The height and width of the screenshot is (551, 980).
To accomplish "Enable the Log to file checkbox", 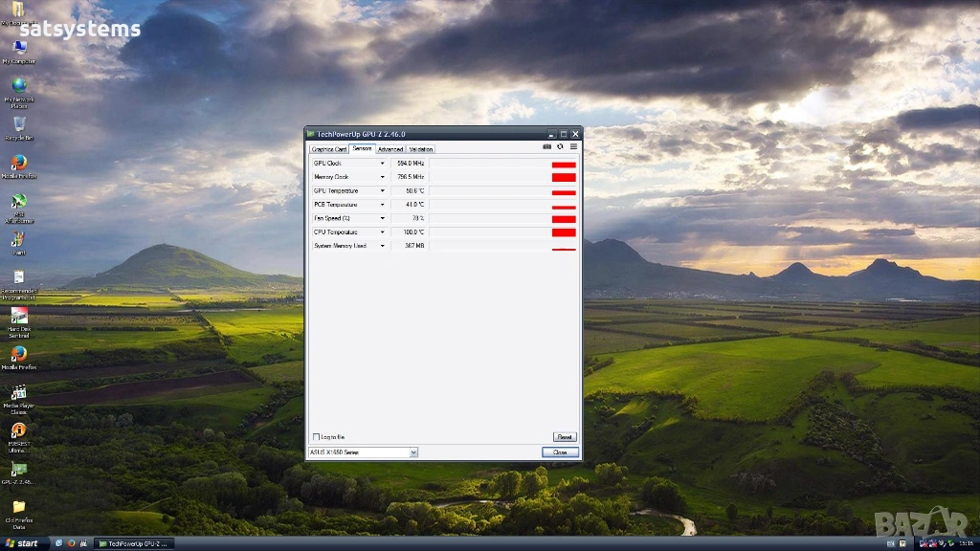I will pyautogui.click(x=317, y=437).
